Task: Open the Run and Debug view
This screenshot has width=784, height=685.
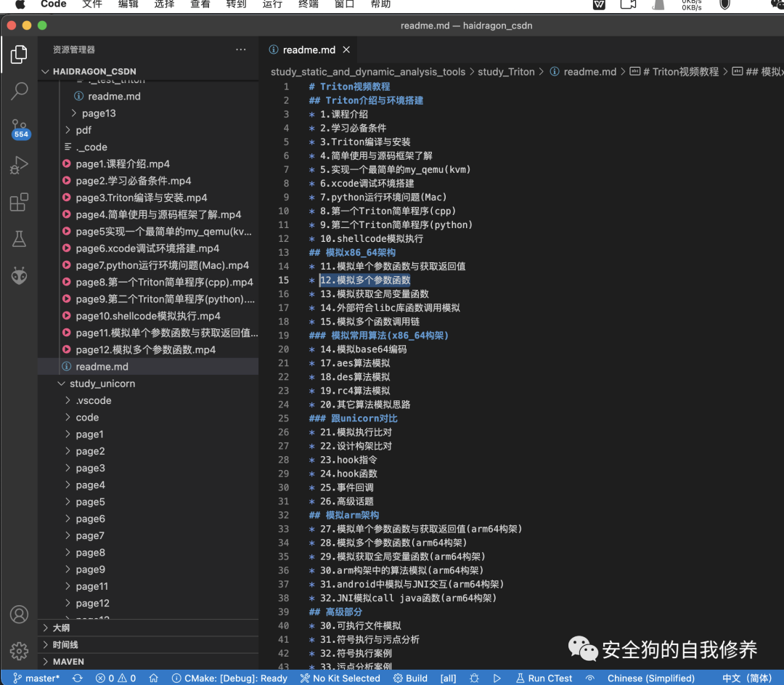Action: pos(19,165)
